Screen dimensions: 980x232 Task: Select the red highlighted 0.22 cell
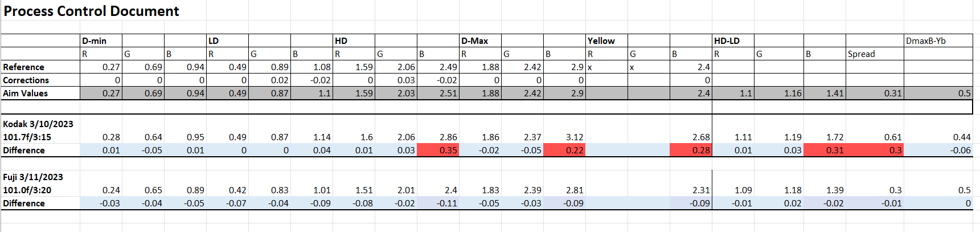coord(564,150)
